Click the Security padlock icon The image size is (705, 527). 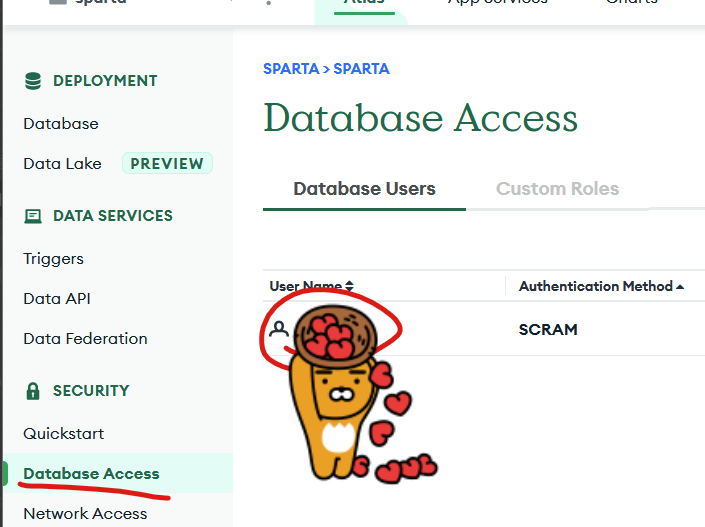[x=33, y=391]
